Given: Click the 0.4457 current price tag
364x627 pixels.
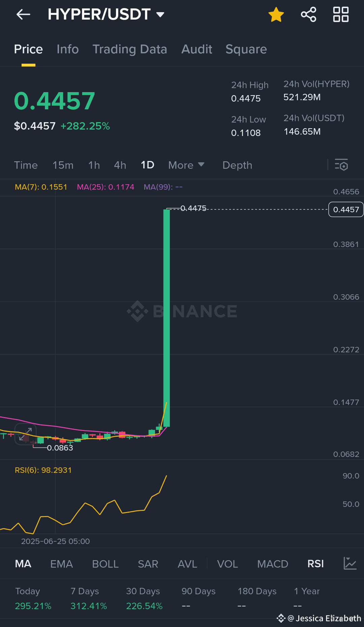Looking at the screenshot, I should (x=346, y=210).
